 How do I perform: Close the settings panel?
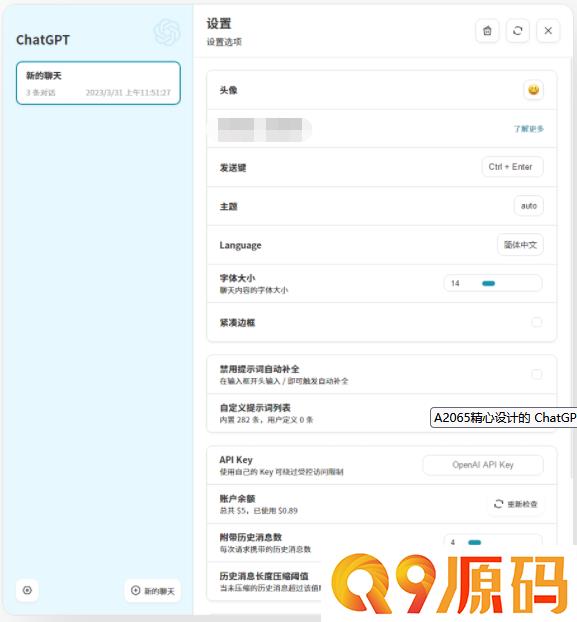coord(548,31)
